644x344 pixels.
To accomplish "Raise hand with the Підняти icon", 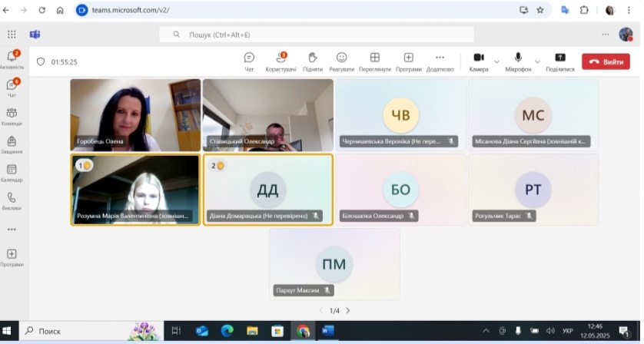I will click(313, 61).
